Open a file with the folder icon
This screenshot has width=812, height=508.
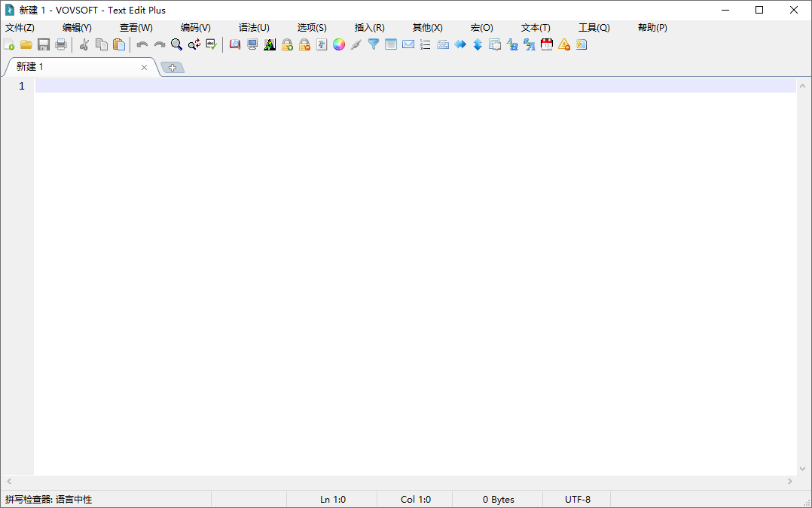pyautogui.click(x=26, y=44)
